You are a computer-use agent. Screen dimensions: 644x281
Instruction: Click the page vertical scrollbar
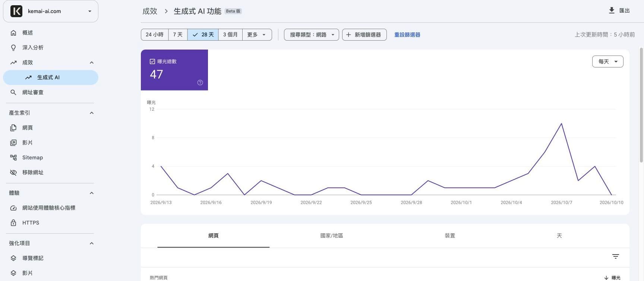pyautogui.click(x=641, y=105)
